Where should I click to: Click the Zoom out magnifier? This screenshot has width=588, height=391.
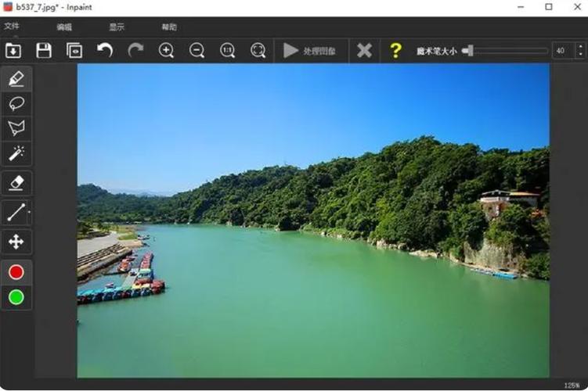tap(197, 51)
